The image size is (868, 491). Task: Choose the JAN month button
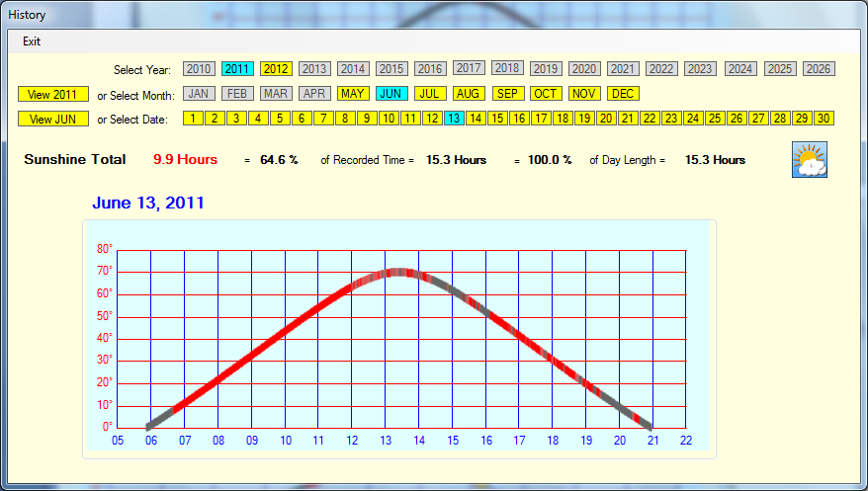coord(199,94)
